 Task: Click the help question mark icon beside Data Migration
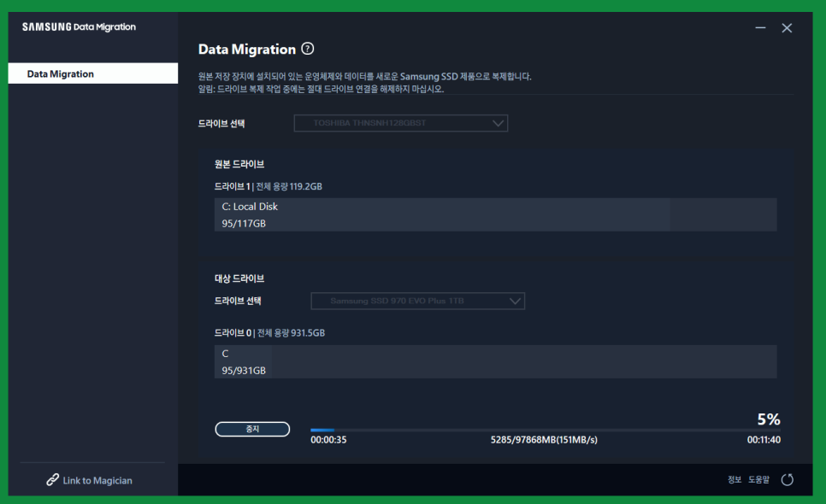pos(308,49)
